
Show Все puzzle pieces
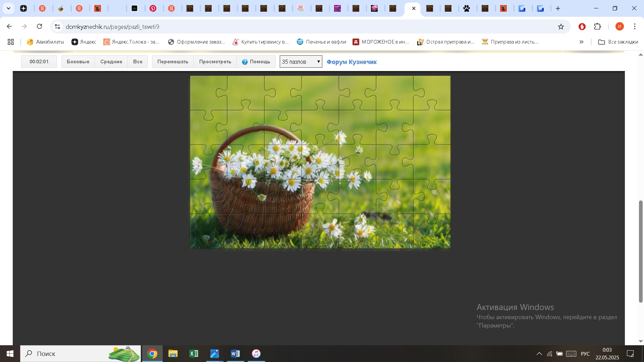pos(138,62)
